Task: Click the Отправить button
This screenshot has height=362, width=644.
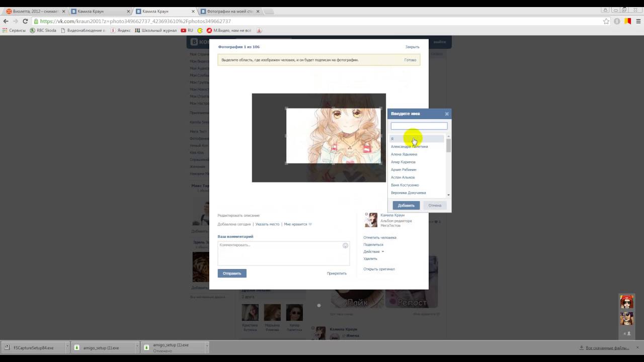Action: click(x=232, y=274)
